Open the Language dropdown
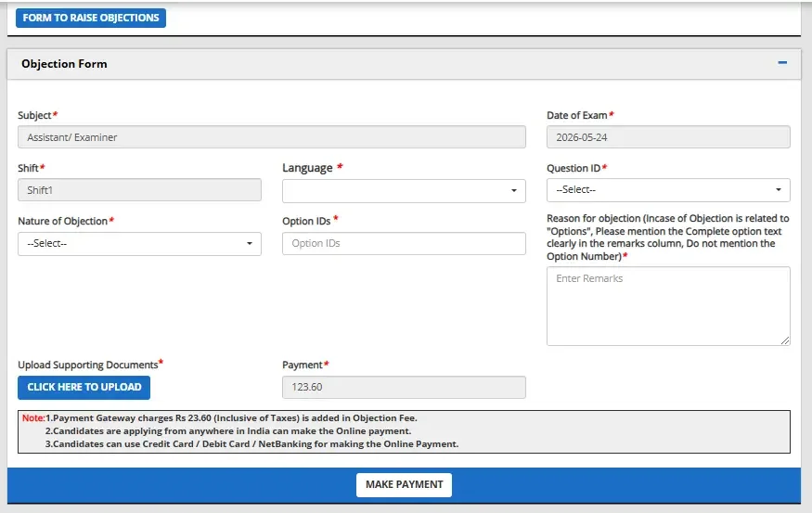Image resolution: width=812 pixels, height=513 pixels. pos(404,190)
